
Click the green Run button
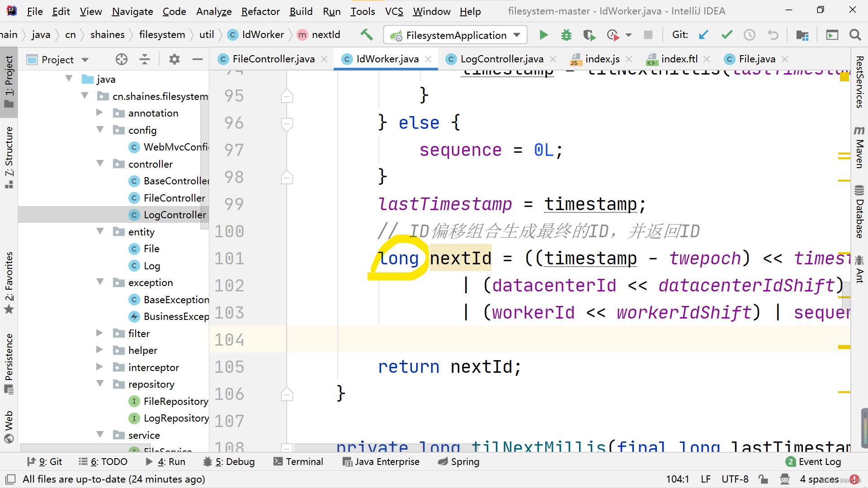pos(543,35)
